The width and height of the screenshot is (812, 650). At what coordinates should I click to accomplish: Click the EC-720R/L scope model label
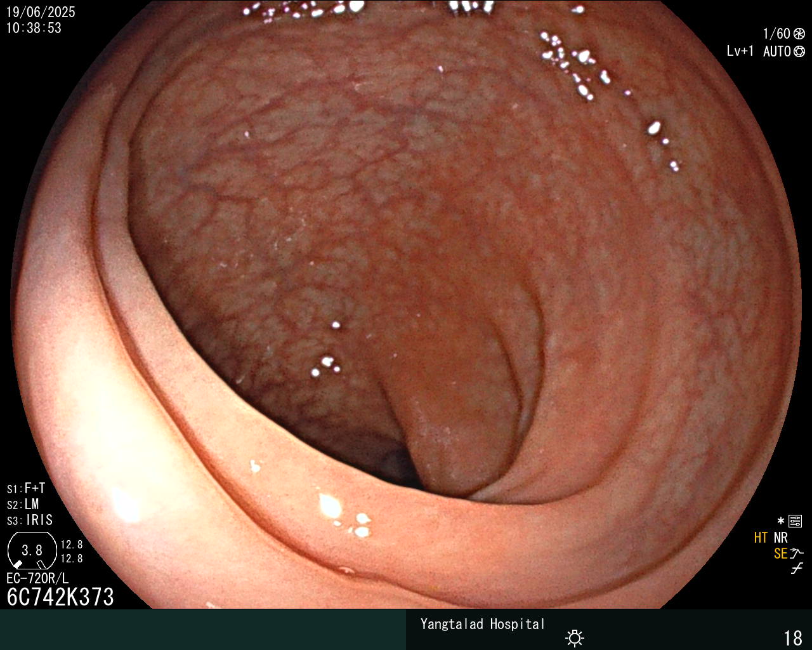pyautogui.click(x=37, y=578)
